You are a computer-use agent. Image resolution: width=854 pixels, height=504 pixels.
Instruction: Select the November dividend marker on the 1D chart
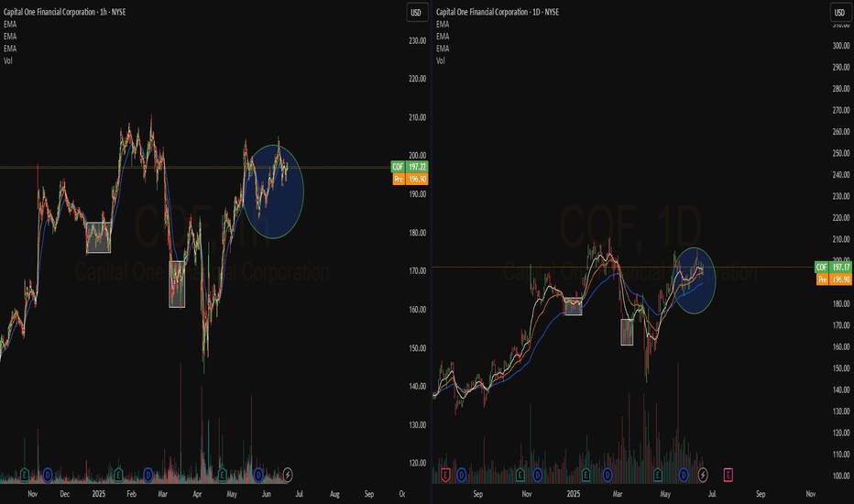coord(538,475)
